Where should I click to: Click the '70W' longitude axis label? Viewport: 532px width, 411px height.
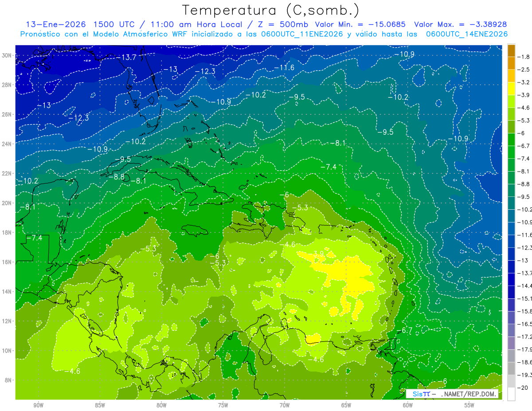click(x=285, y=405)
